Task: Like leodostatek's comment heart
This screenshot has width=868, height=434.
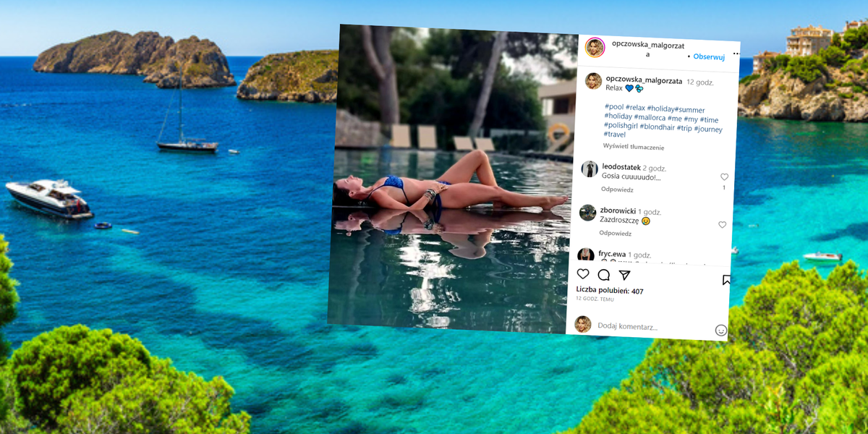Action: pos(724,177)
